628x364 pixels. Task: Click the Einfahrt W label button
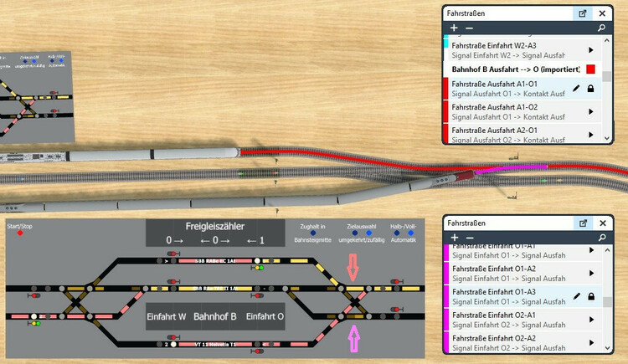click(x=166, y=317)
